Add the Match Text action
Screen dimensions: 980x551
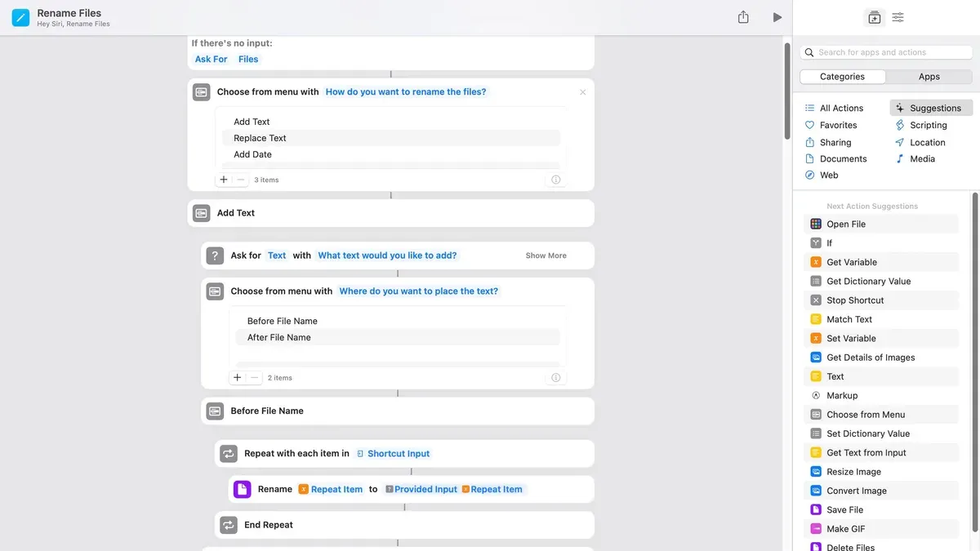coord(881,319)
